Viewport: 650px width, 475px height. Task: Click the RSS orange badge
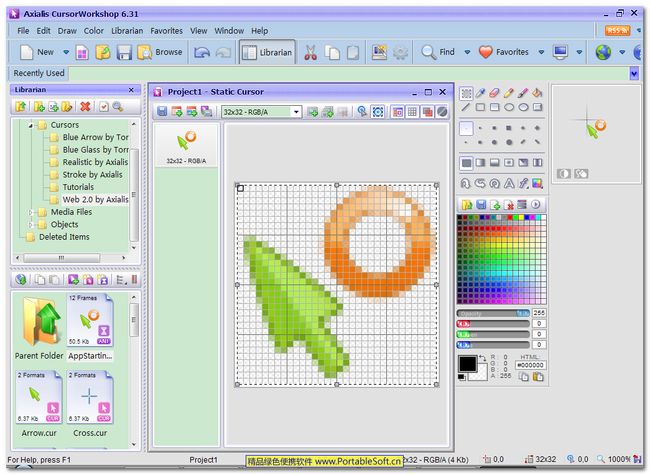pos(617,30)
